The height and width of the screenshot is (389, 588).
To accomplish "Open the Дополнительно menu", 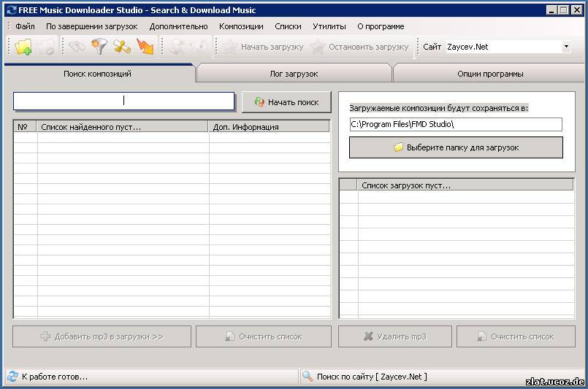I will pyautogui.click(x=178, y=26).
